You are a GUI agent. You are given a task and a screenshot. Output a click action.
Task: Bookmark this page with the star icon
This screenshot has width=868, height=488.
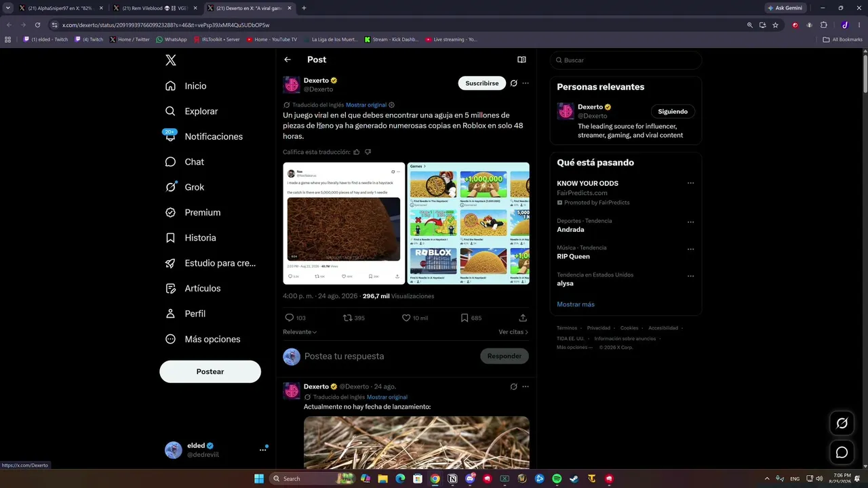point(775,25)
